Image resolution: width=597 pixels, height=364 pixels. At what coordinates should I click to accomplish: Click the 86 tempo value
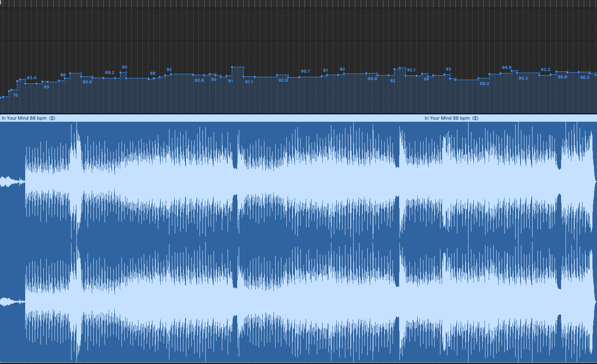coord(63,75)
